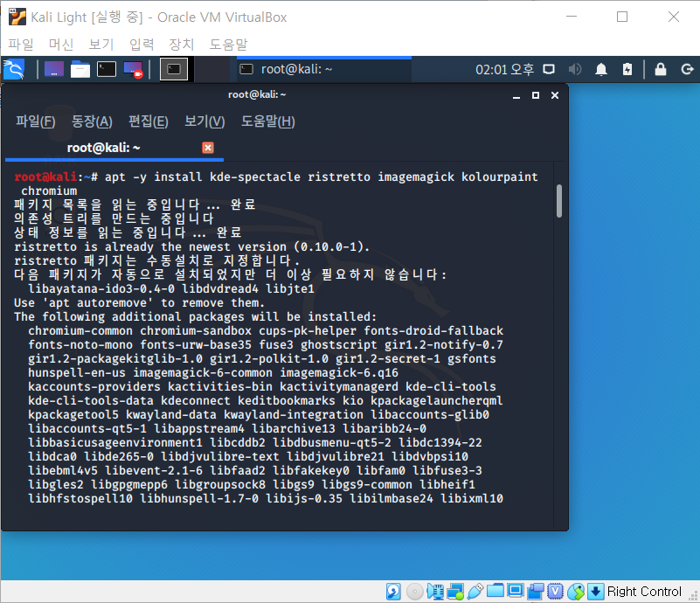The height and width of the screenshot is (603, 700).
Task: Click the libayatana-ido3-0.4-0 package name
Action: (101, 288)
